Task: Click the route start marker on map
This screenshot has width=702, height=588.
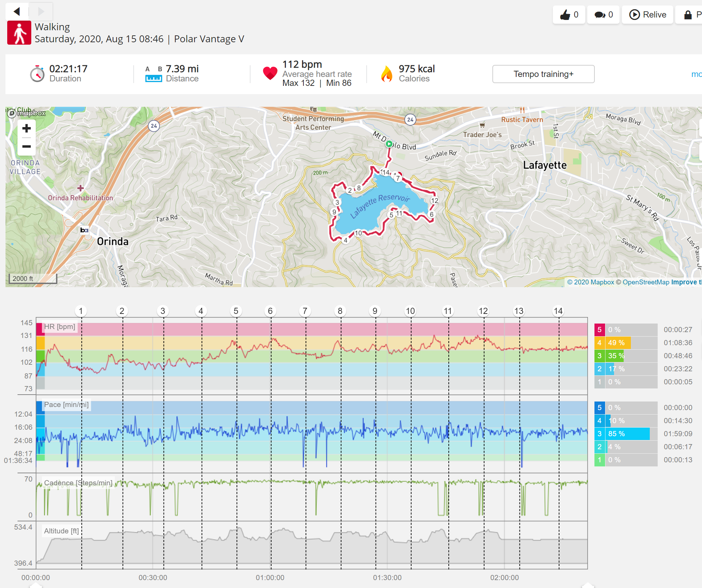Action: click(x=389, y=144)
